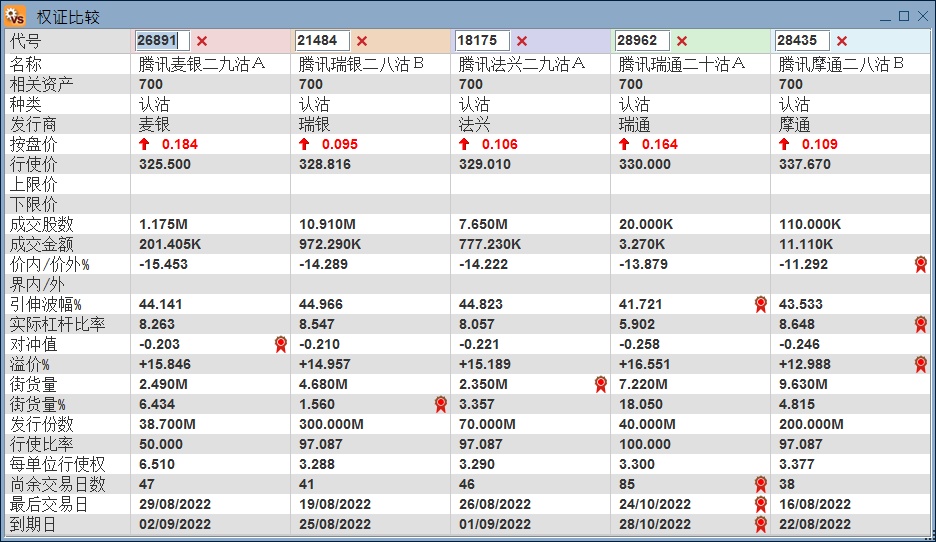Remove warrant 21484 with its red X
Screen dimensions: 936x542
362,41
